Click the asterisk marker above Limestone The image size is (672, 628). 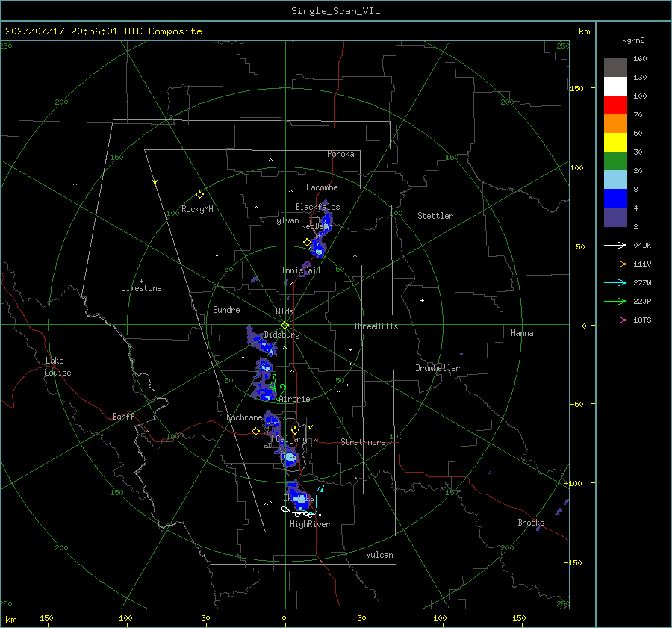tap(141, 282)
